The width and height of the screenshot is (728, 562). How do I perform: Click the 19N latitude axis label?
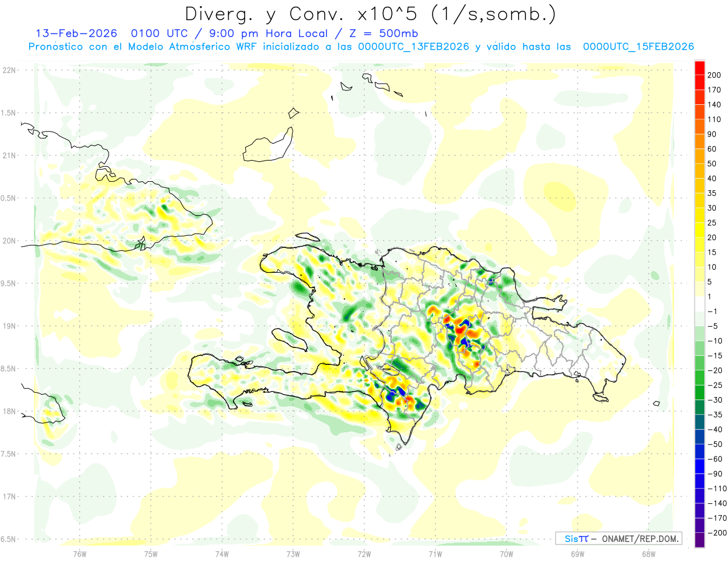tap(9, 326)
